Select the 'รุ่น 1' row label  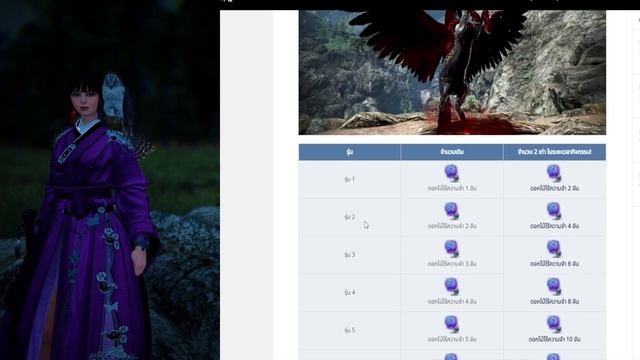click(x=349, y=179)
